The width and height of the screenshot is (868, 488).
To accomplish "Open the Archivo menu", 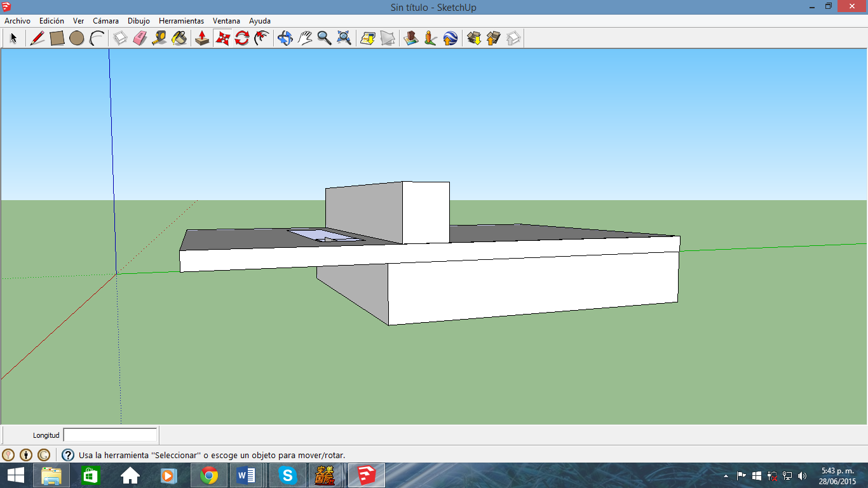I will [18, 21].
